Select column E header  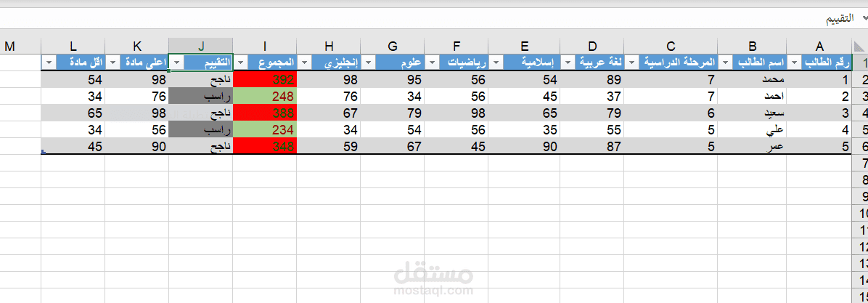pos(524,47)
